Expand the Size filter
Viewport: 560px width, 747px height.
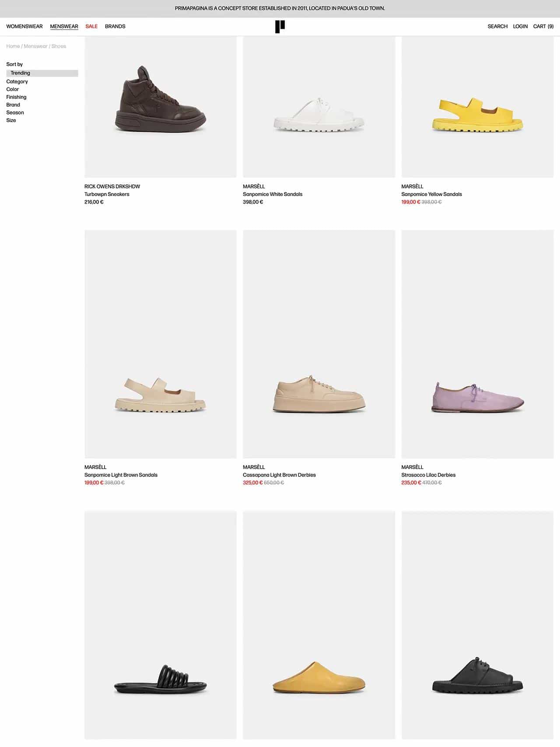tap(11, 120)
